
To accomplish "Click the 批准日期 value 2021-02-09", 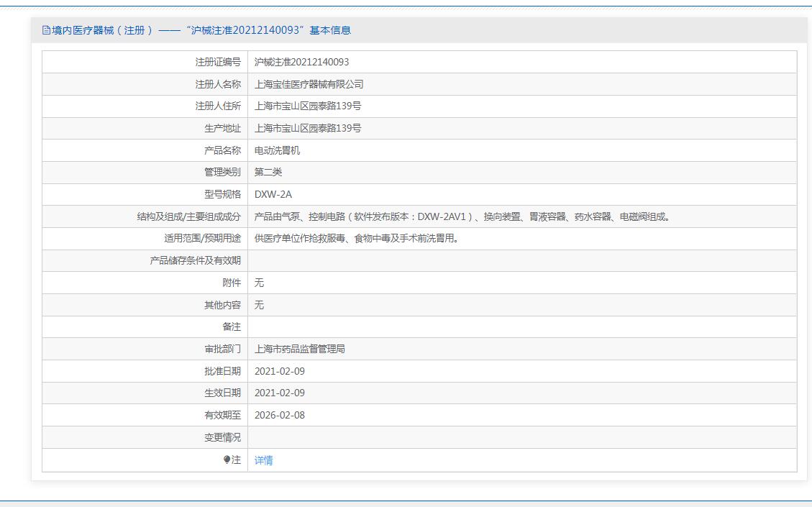I will [279, 371].
